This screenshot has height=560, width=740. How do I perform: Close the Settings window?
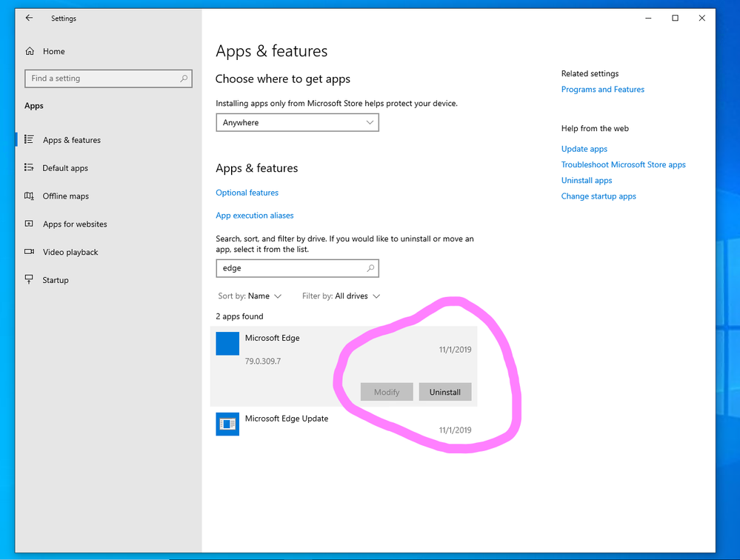702,18
